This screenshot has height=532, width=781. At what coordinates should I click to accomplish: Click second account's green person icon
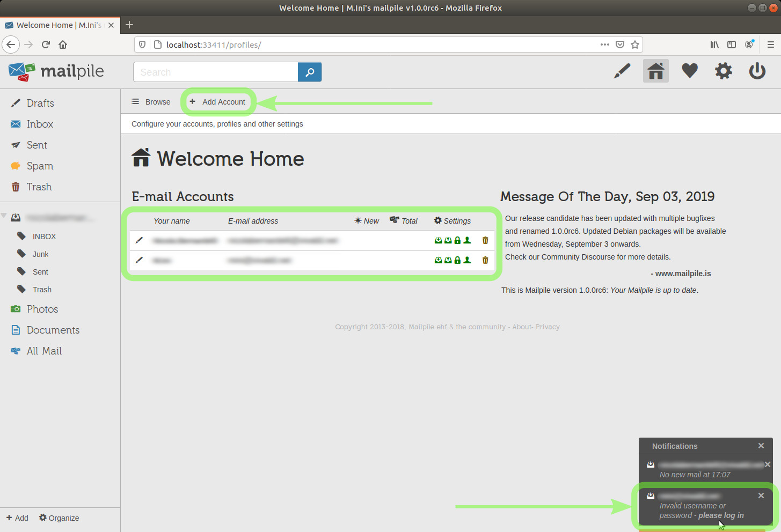click(467, 260)
